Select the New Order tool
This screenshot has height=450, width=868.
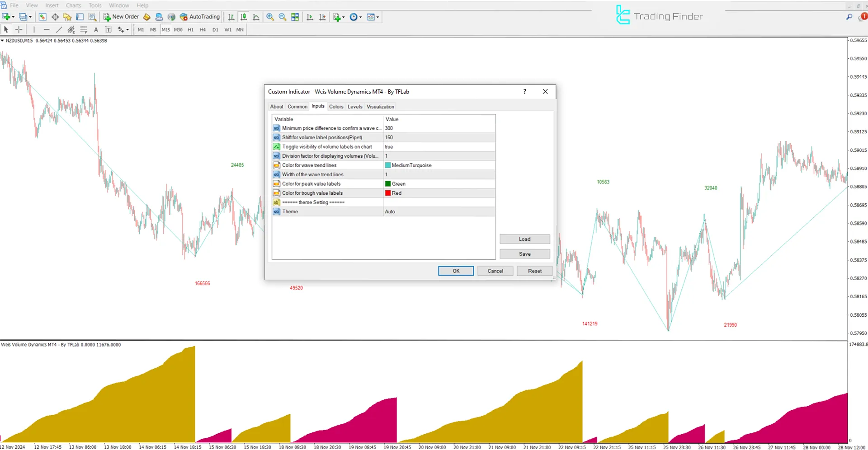click(x=120, y=17)
